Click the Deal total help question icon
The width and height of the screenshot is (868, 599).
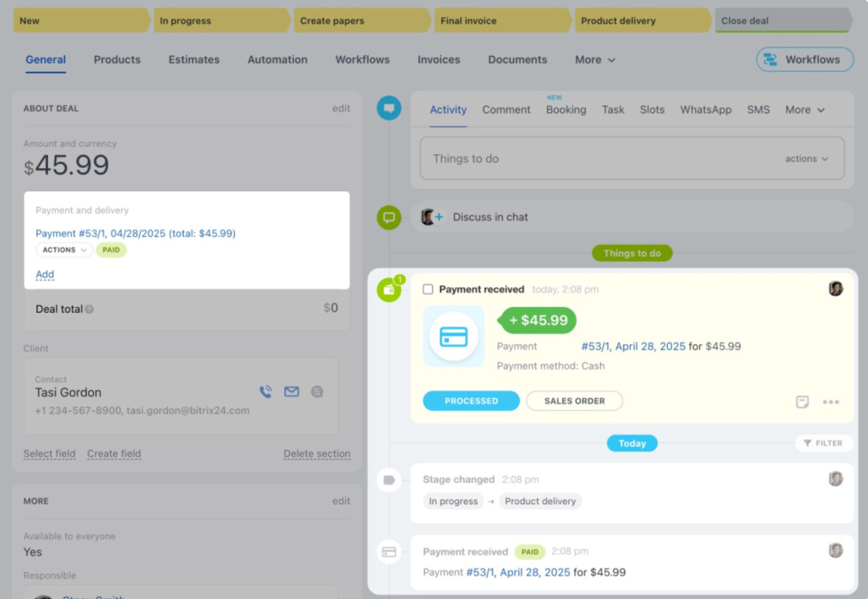point(90,310)
